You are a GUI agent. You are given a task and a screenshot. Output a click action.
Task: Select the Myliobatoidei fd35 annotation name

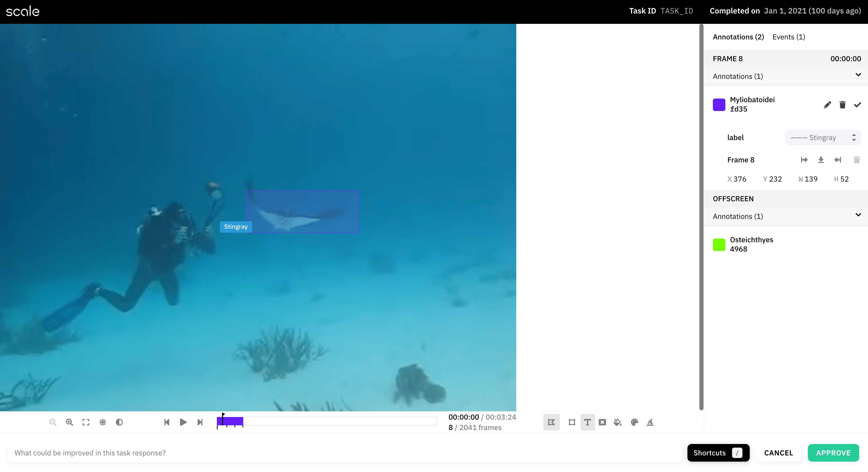tap(752, 105)
